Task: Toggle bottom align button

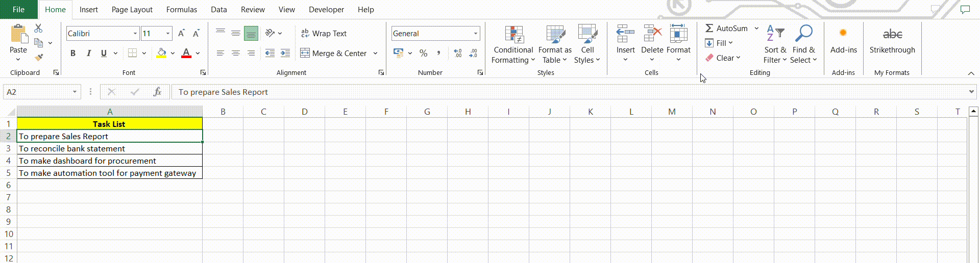Action: pyautogui.click(x=251, y=33)
